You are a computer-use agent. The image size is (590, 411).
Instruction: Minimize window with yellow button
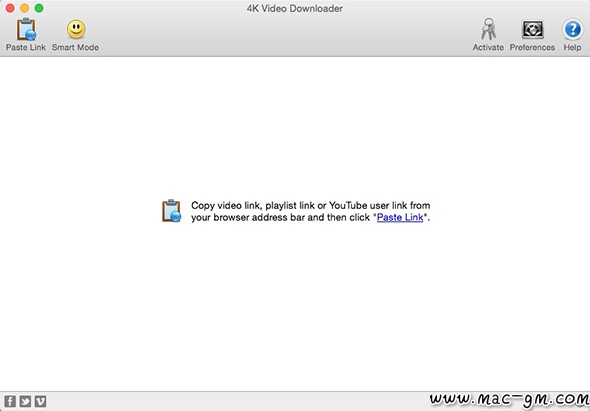[x=24, y=8]
